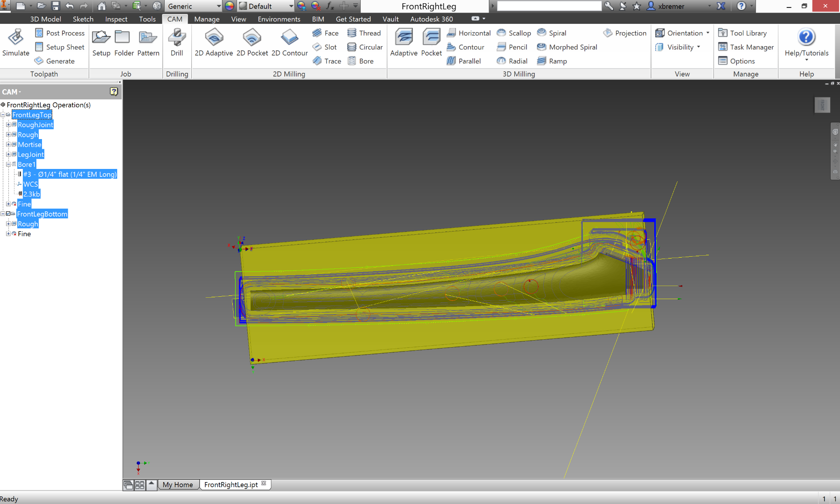Switch to the My Home document tab
Screen dimensions: 840x504
178,485
